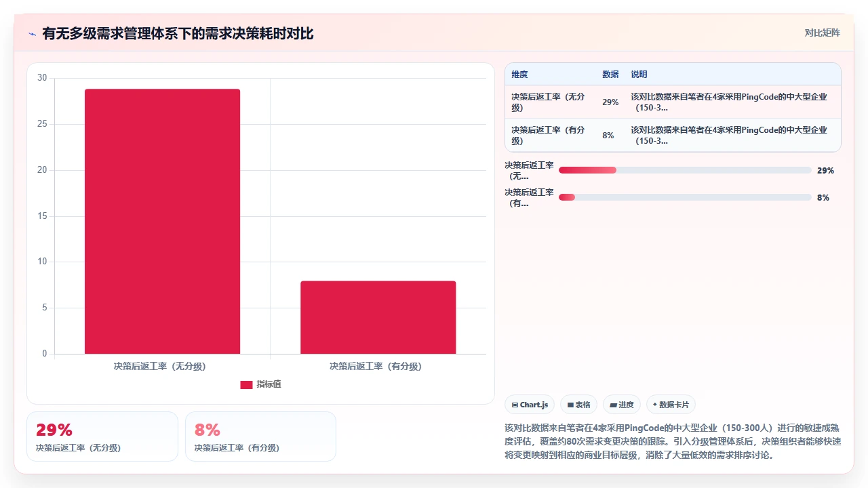Select the Chart.js tag chip
Image resolution: width=868 pixels, height=488 pixels.
click(530, 405)
